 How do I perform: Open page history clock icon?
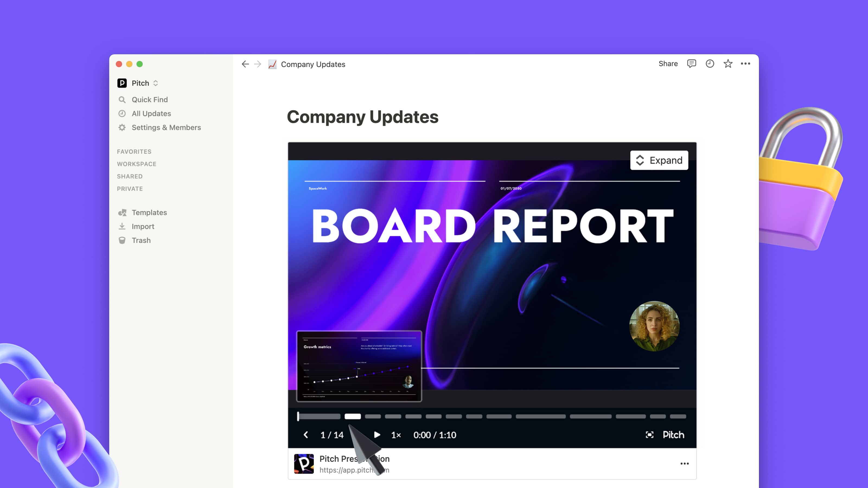[710, 64]
